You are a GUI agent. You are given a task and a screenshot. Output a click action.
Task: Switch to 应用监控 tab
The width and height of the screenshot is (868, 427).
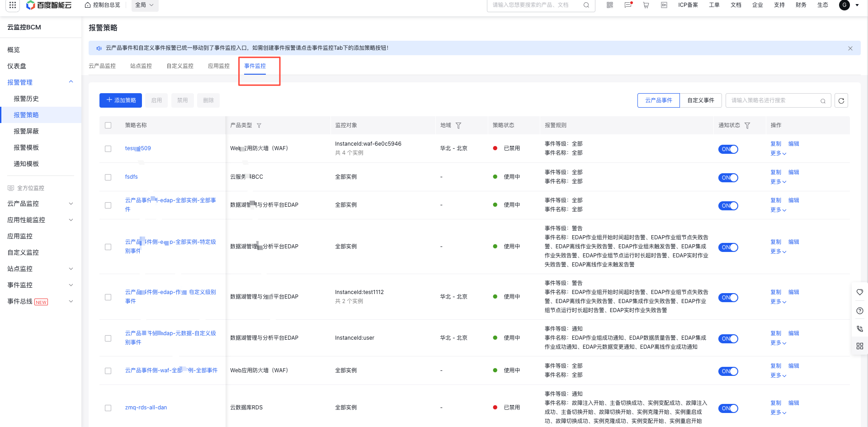(x=219, y=66)
